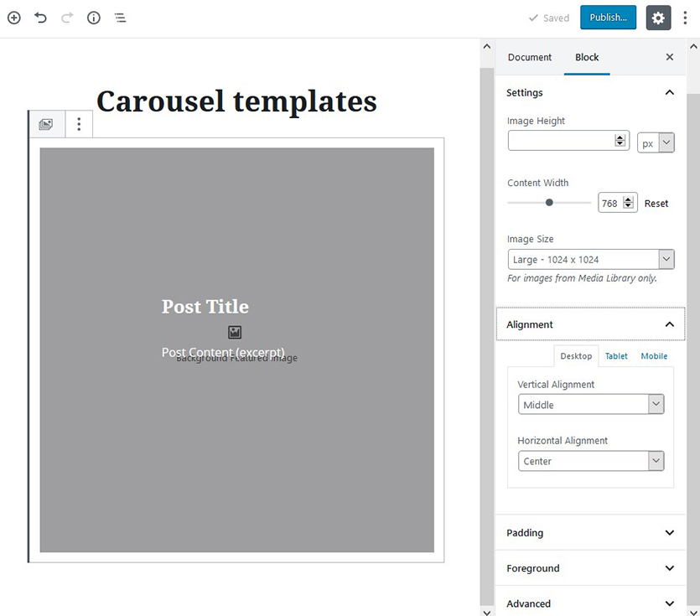The width and height of the screenshot is (700, 616).
Task: Click the carousel block type icon
Action: tap(46, 124)
